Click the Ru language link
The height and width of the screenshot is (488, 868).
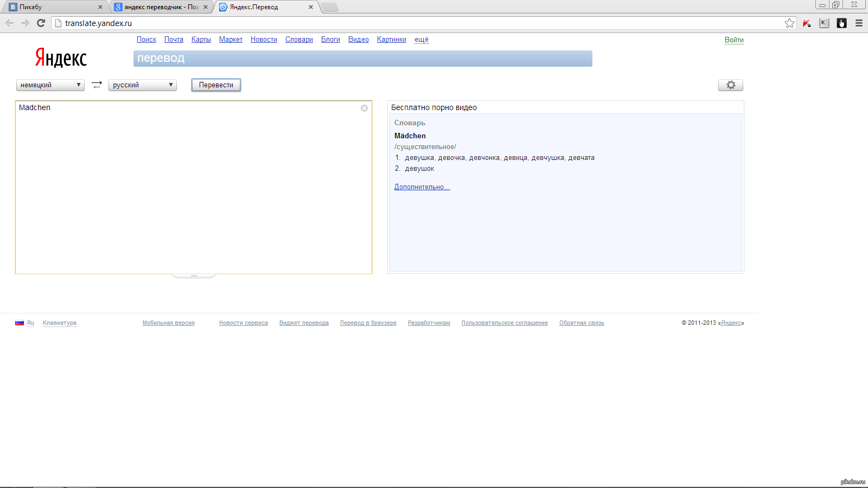point(30,323)
